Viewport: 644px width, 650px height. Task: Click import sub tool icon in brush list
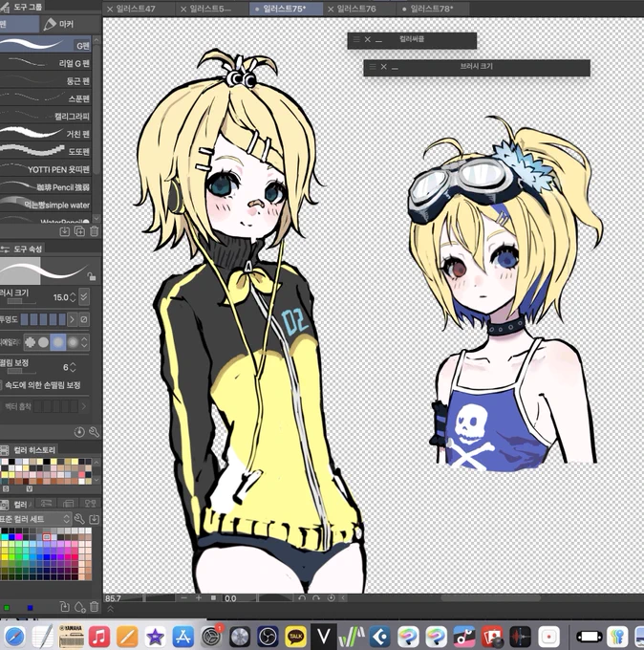(64, 231)
